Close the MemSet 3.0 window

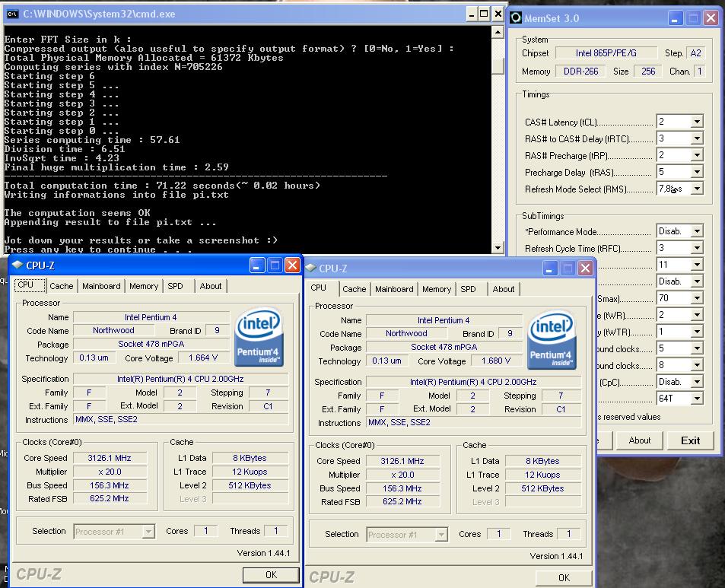[711, 18]
